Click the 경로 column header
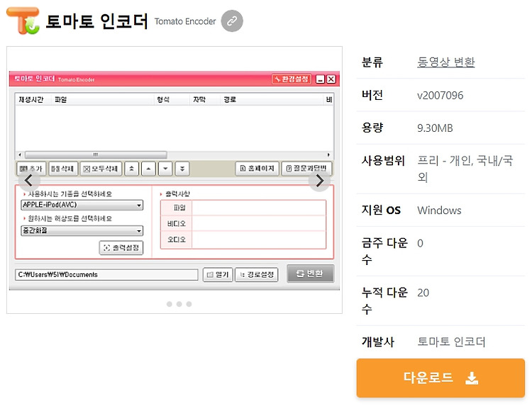 coord(230,100)
